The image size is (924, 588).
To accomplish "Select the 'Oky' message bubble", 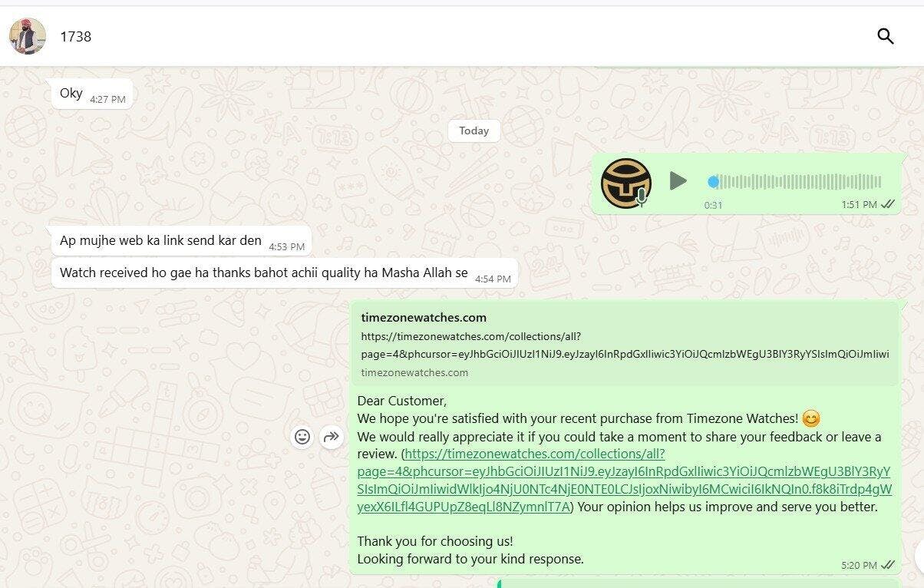I will click(x=92, y=94).
